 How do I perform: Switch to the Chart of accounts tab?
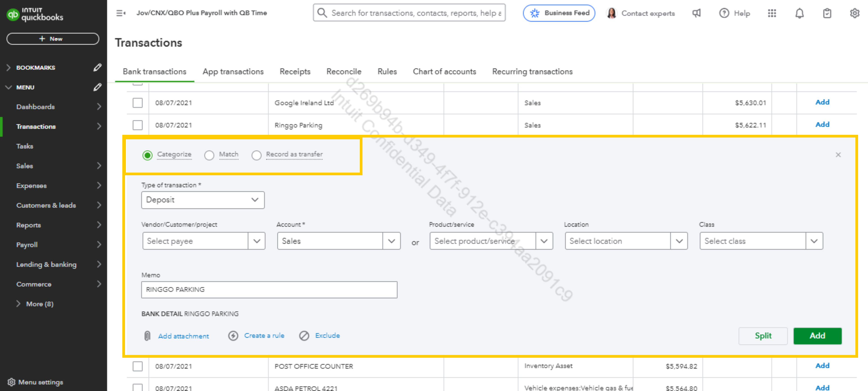coord(444,72)
